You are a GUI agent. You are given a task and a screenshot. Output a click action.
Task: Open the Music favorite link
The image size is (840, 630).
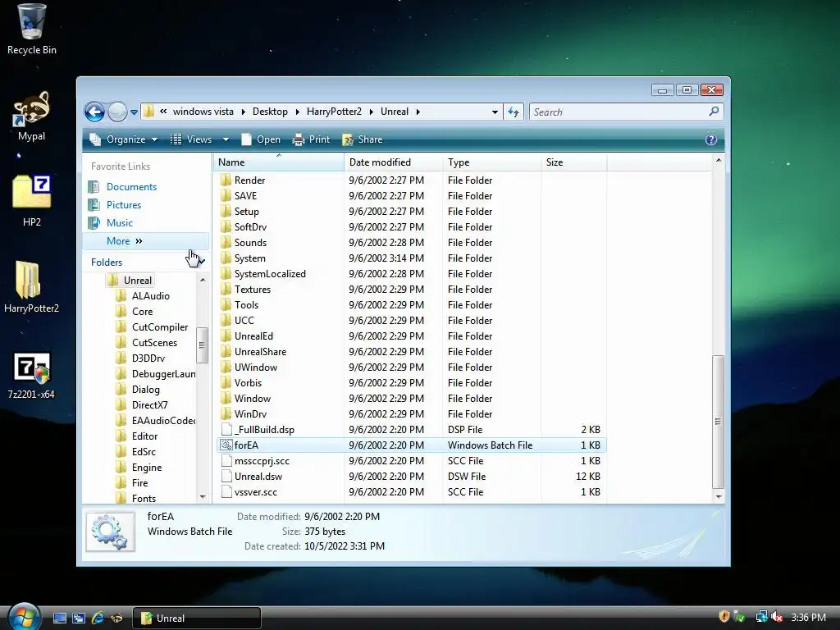120,223
